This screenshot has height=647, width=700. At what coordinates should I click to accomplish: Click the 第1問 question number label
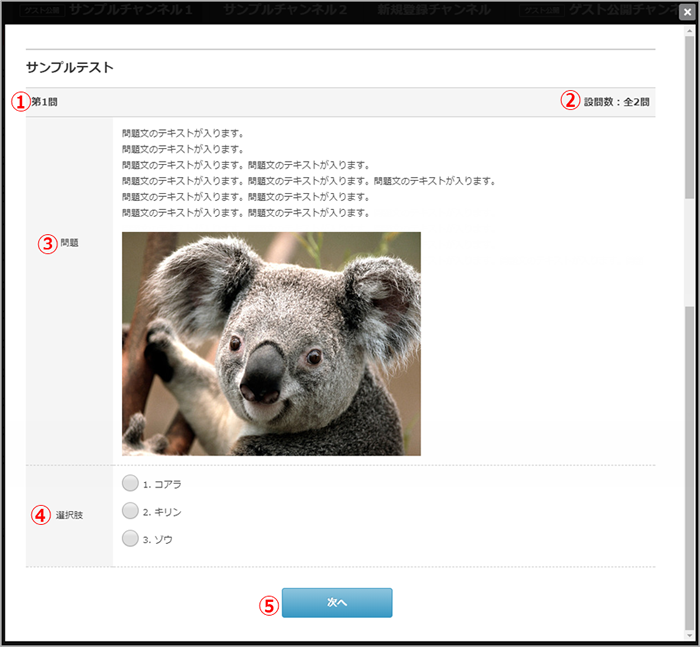click(45, 102)
